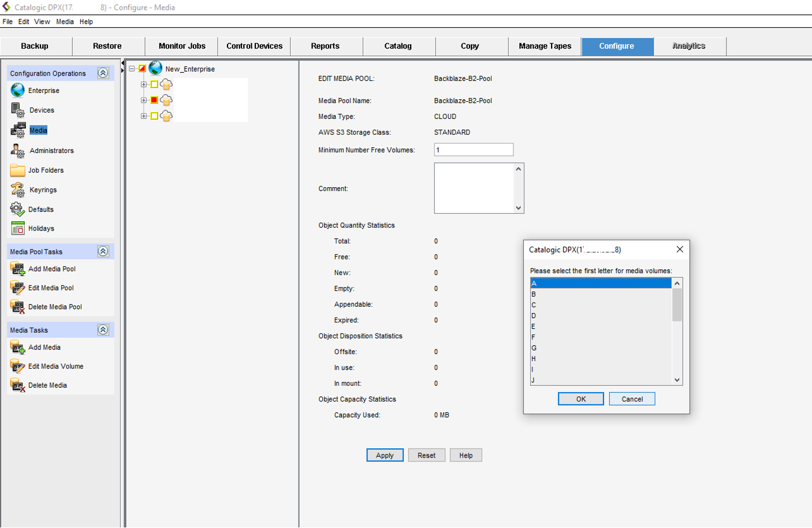This screenshot has height=528, width=812.
Task: Open the Holidays calendar icon
Action: click(18, 228)
